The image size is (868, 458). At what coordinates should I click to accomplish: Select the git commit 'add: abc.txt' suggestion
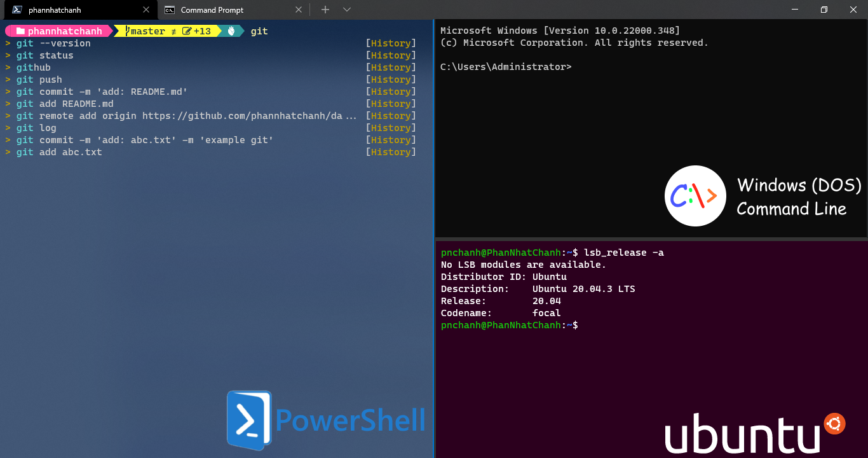click(210, 140)
